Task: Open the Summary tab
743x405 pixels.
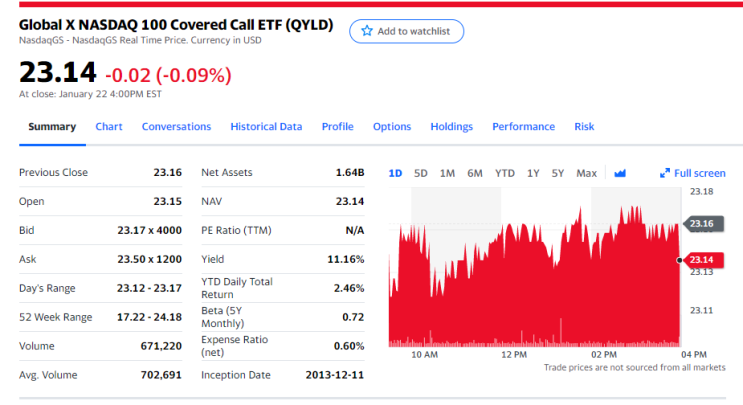Action: (52, 126)
